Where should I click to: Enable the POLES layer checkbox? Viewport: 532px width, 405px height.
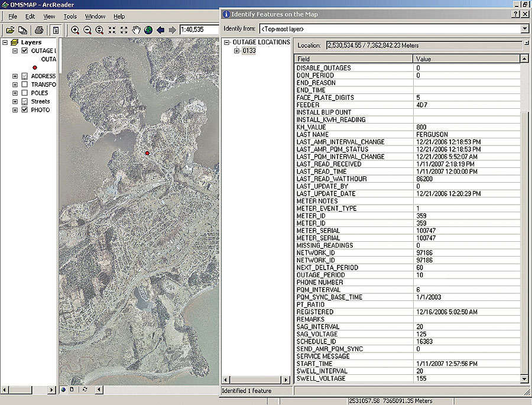(24, 93)
